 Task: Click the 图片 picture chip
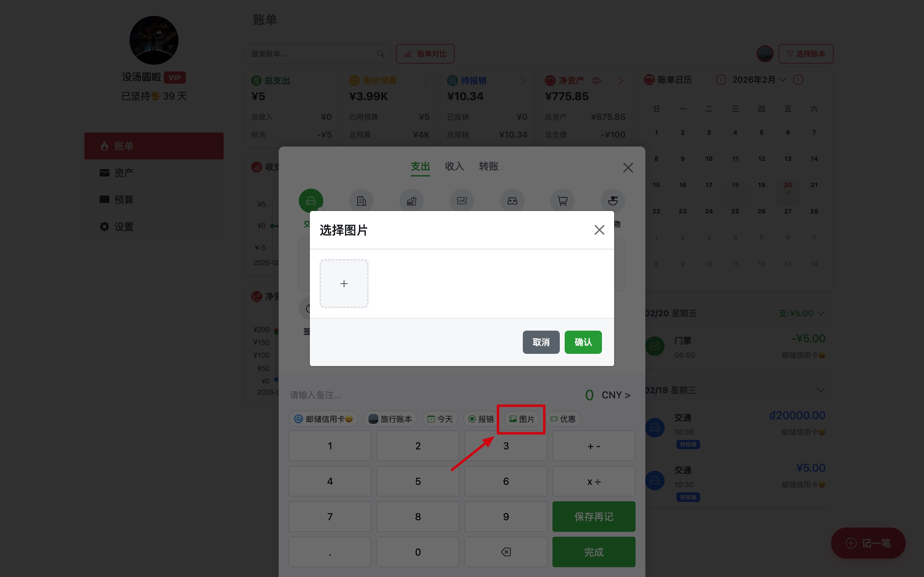point(522,419)
